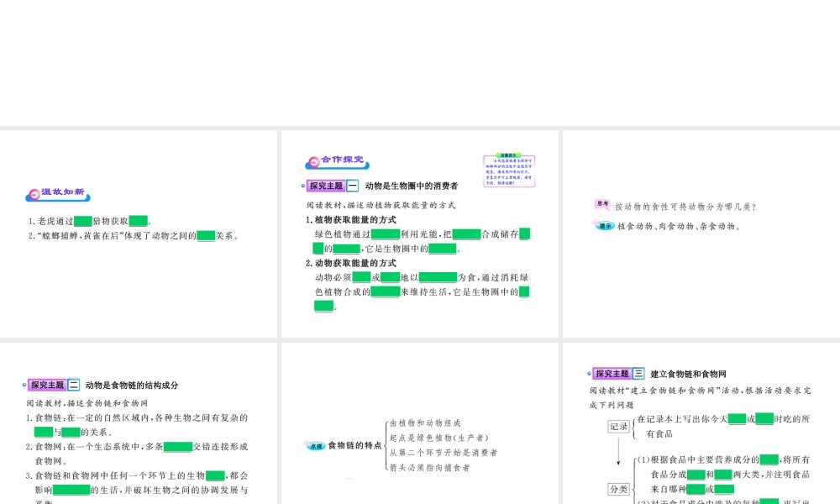Click the 探究主题 一 label badge
840x504 pixels.
click(x=332, y=186)
